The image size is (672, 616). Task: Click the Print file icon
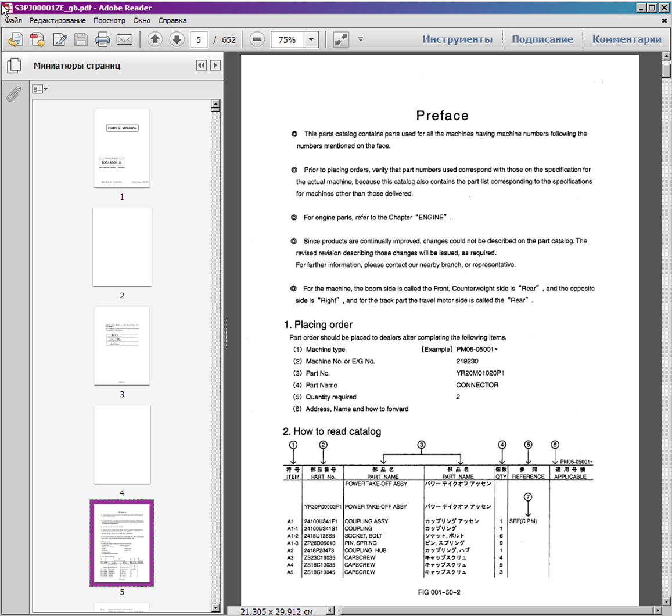coord(103,39)
